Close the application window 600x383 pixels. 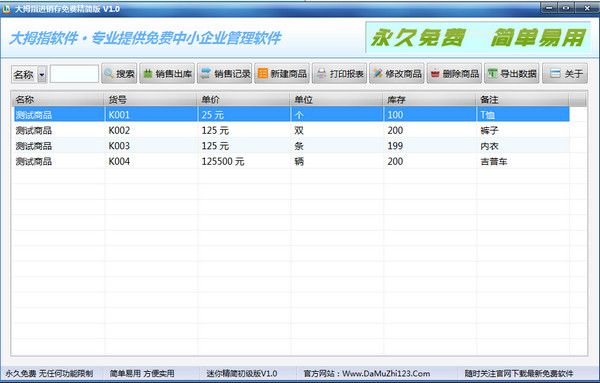(587, 8)
